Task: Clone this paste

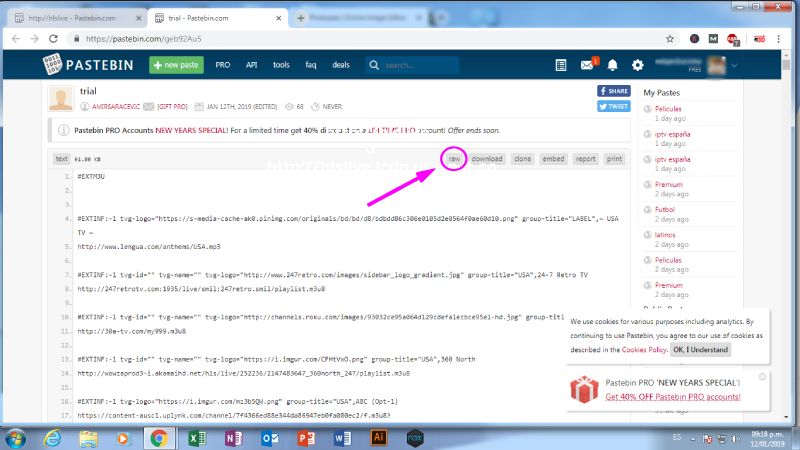Action: [522, 159]
